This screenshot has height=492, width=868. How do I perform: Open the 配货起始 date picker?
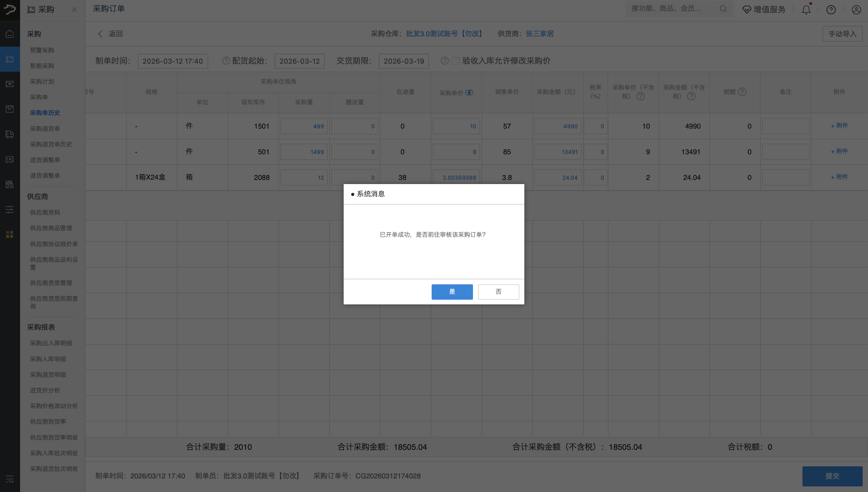click(299, 61)
